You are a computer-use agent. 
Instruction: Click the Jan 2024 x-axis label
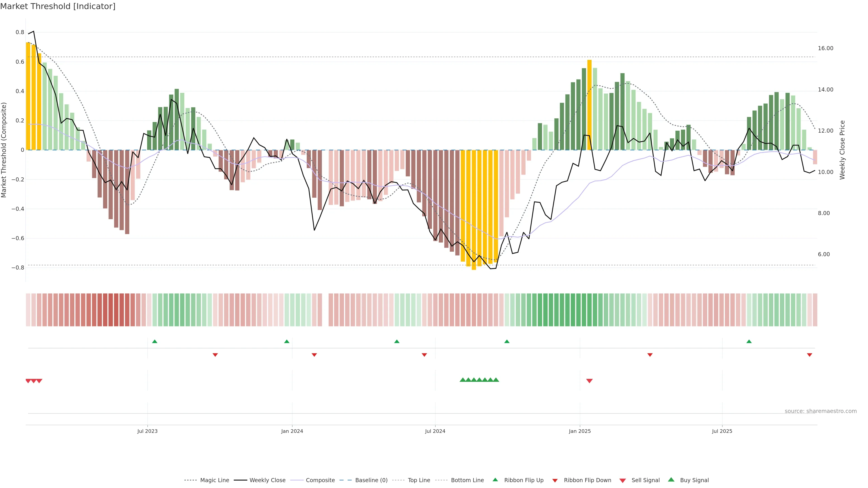pos(292,431)
